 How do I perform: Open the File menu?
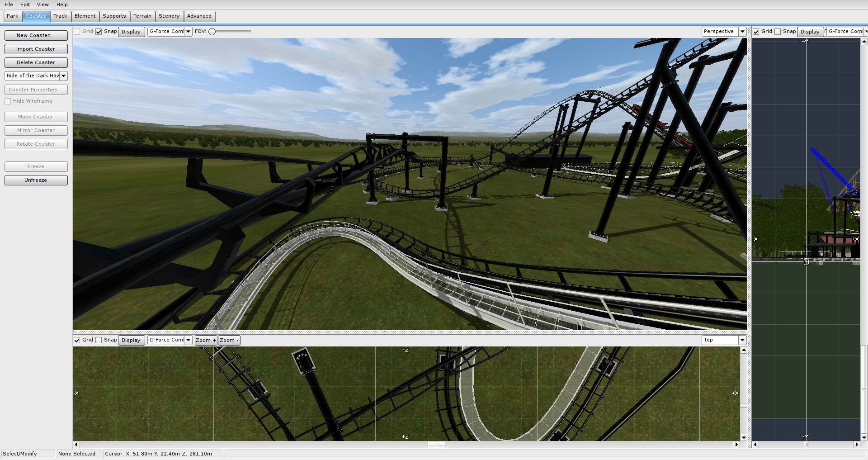click(x=9, y=5)
